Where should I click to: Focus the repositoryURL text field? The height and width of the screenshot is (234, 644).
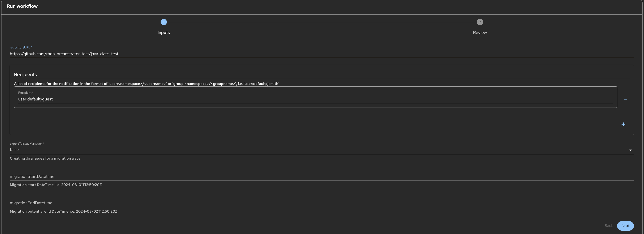[x=322, y=54]
